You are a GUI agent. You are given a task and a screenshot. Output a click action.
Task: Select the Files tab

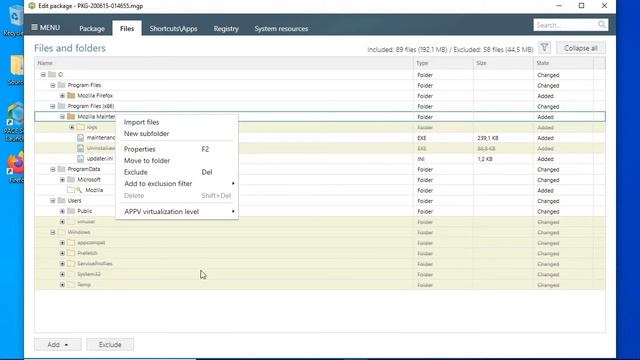[x=127, y=28]
